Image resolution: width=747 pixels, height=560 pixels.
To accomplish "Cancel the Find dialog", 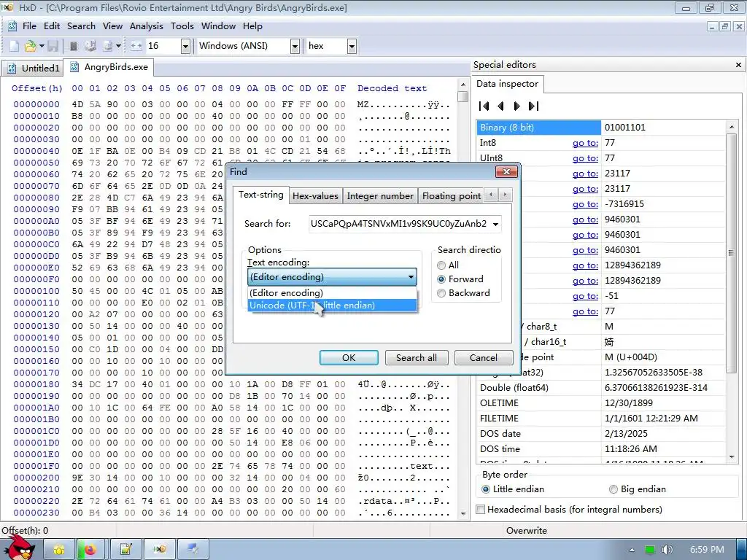I will (484, 357).
